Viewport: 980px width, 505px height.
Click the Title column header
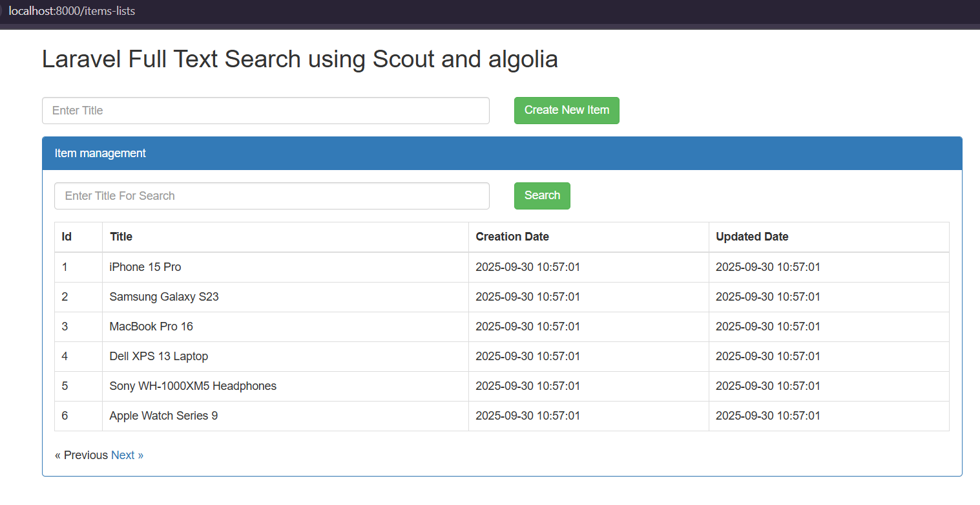[121, 237]
